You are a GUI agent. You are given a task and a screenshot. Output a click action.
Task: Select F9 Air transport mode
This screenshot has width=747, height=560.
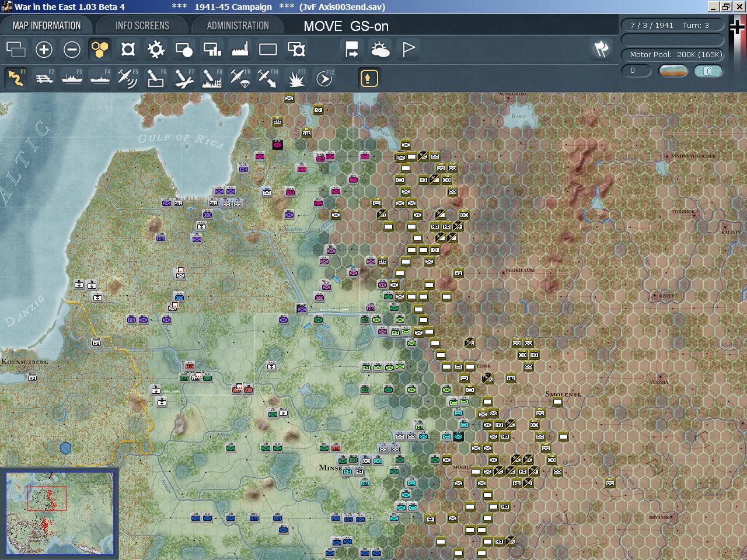tap(240, 78)
